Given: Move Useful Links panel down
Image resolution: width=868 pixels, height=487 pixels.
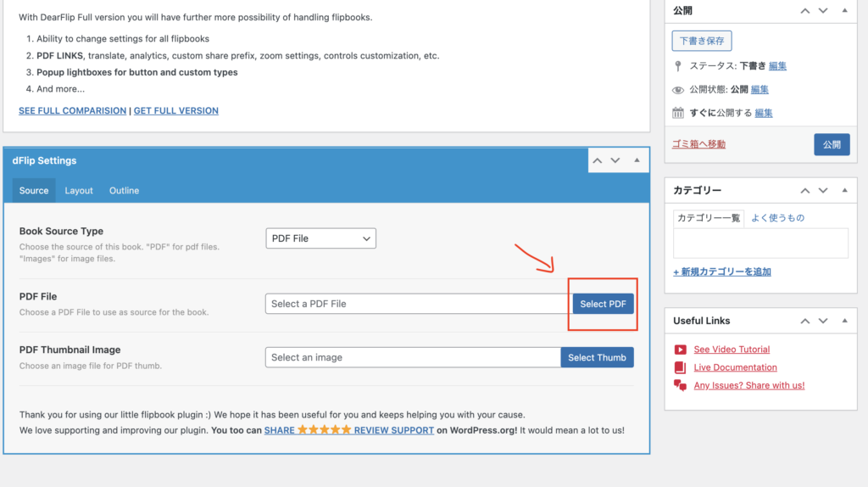Looking at the screenshot, I should coord(823,321).
